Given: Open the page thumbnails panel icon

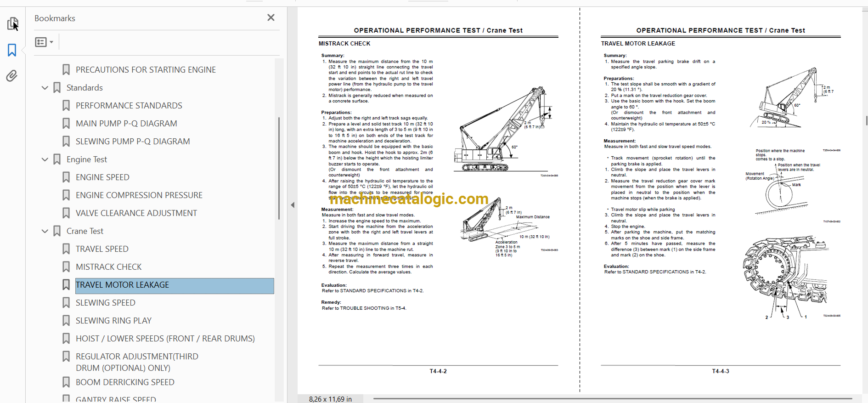Looking at the screenshot, I should pos(12,23).
